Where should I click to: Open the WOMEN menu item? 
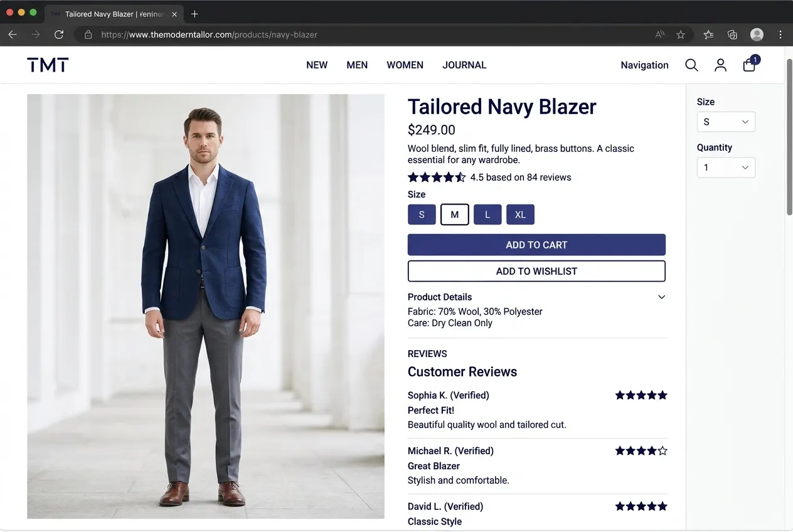[x=405, y=65]
